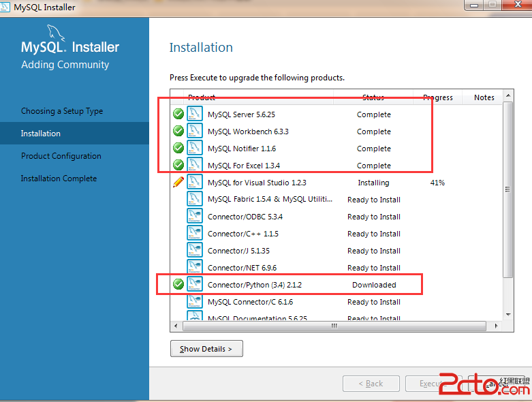The width and height of the screenshot is (532, 402).
Task: Select the MySQL Connector/C 6.1.6 name
Action: pyautogui.click(x=251, y=302)
